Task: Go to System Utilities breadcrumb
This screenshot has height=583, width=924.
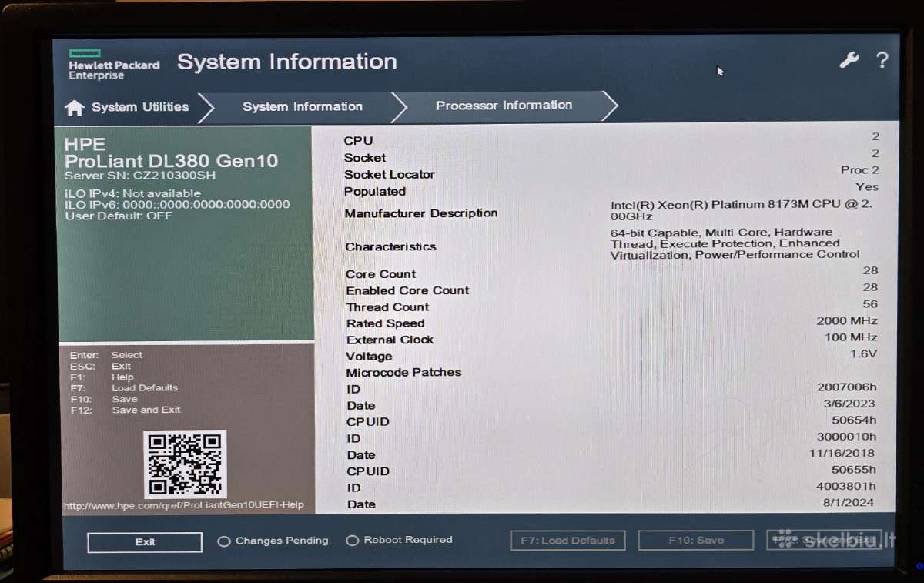Action: click(140, 107)
